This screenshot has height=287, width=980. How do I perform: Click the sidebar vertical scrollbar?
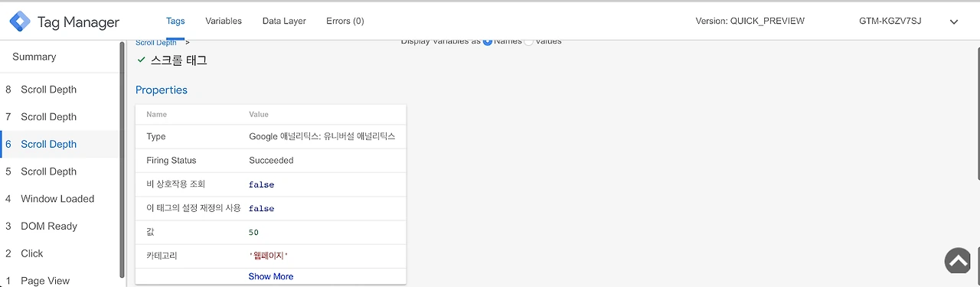click(122, 160)
